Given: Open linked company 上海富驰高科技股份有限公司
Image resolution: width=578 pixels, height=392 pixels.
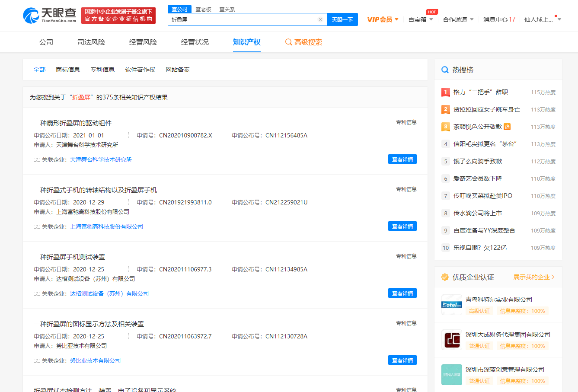Looking at the screenshot, I should pos(107,226).
